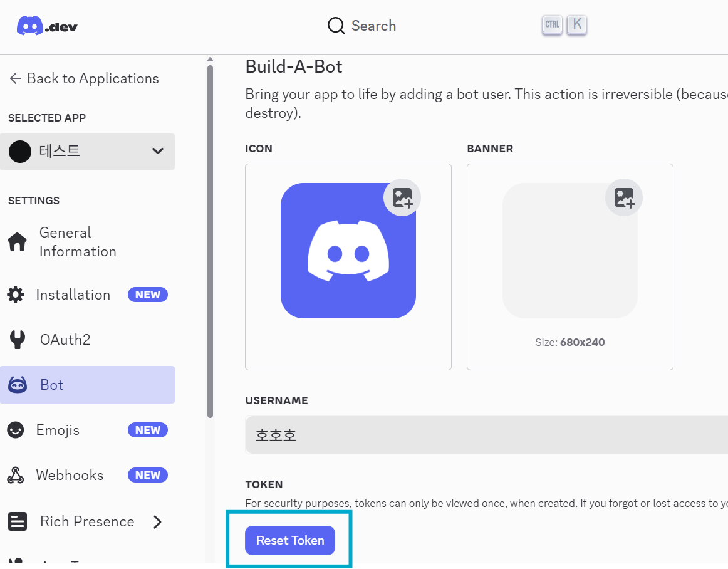This screenshot has width=728, height=569.
Task: Click the OAuth2 wrench icon
Action: tap(17, 340)
